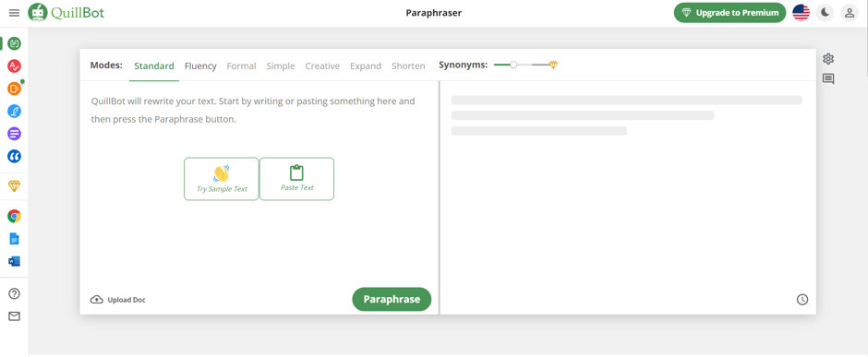Open the orange Plagiarism Checker sidebar icon

tap(15, 89)
